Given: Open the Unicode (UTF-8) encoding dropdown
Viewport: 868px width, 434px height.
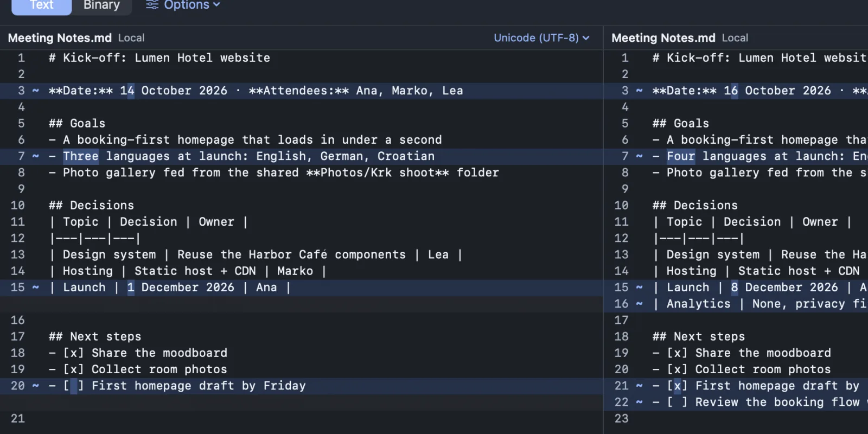Looking at the screenshot, I should [541, 38].
